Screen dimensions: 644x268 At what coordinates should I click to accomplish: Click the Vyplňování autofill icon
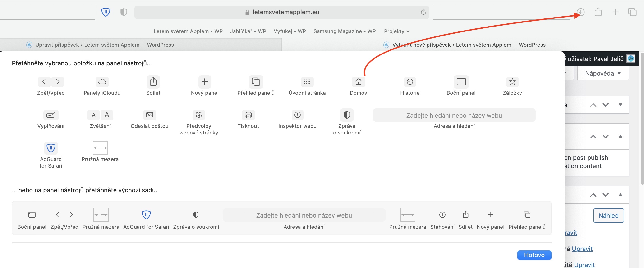51,115
